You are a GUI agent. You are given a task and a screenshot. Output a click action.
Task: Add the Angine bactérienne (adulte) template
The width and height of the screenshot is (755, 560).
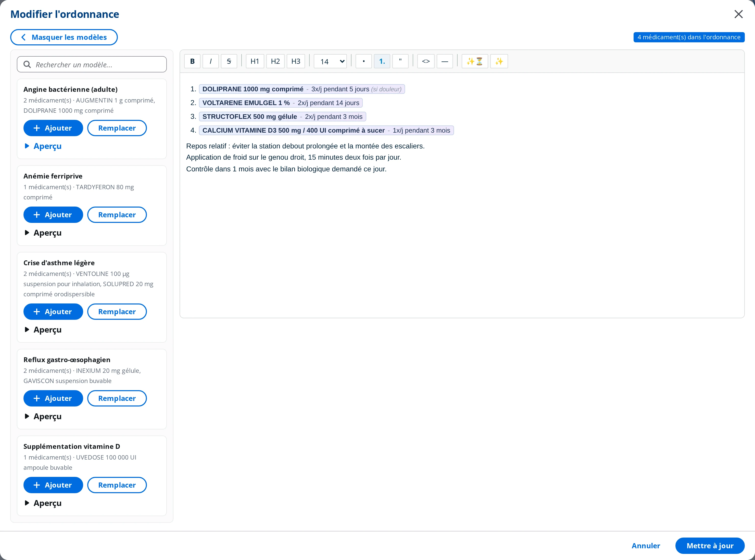pos(53,128)
